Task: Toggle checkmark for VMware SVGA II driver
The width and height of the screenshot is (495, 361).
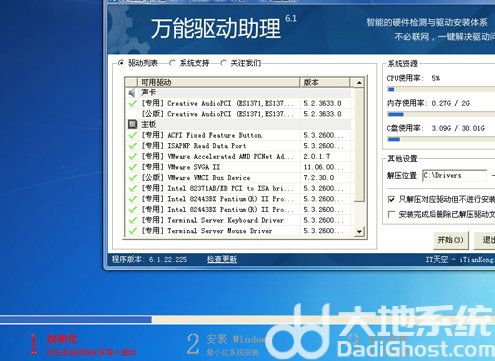Action: pyautogui.click(x=132, y=167)
